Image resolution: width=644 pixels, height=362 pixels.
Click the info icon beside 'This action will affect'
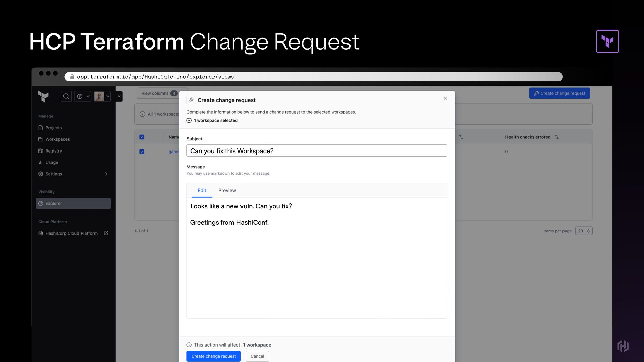coord(189,345)
